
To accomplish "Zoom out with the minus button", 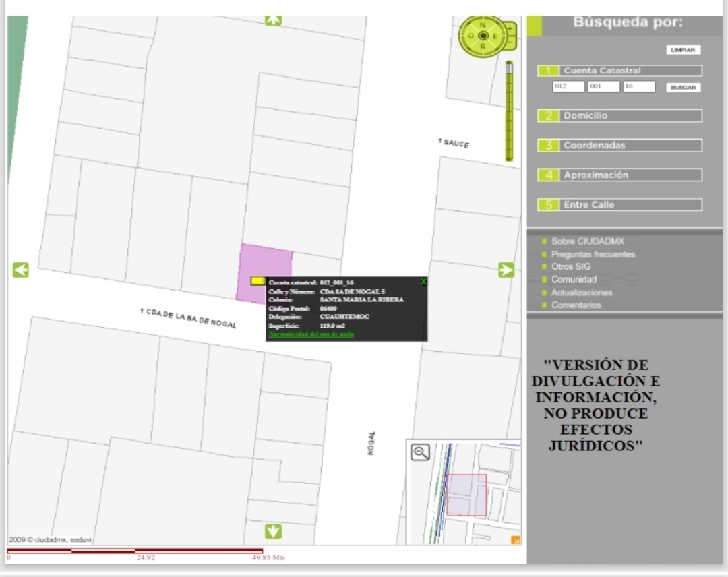I will (510, 43).
